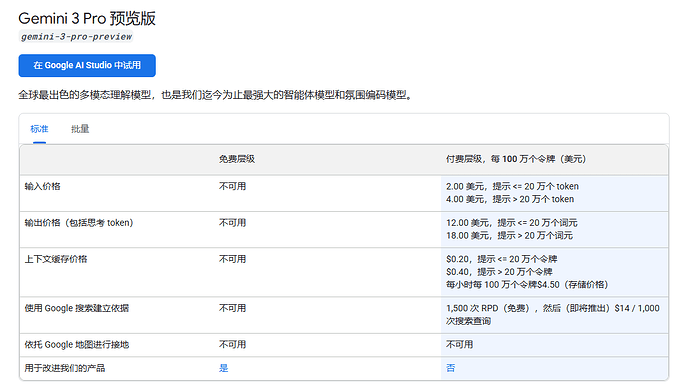
Task: Click the 18.00 美元 output price line
Action: [x=510, y=236]
